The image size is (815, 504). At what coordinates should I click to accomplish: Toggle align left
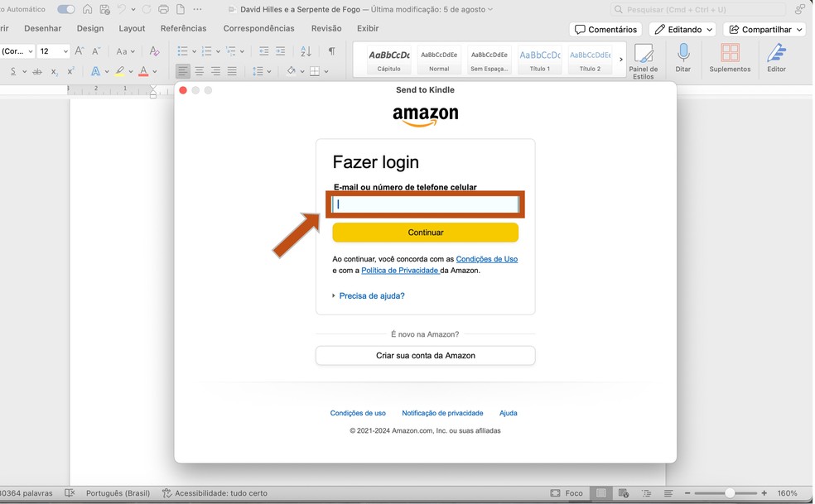click(x=182, y=71)
